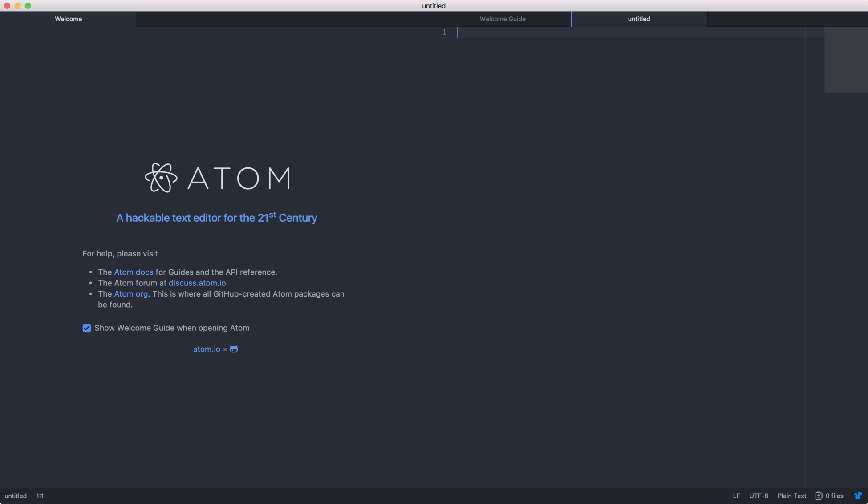Click the blue squirrel update icon

pos(858,496)
